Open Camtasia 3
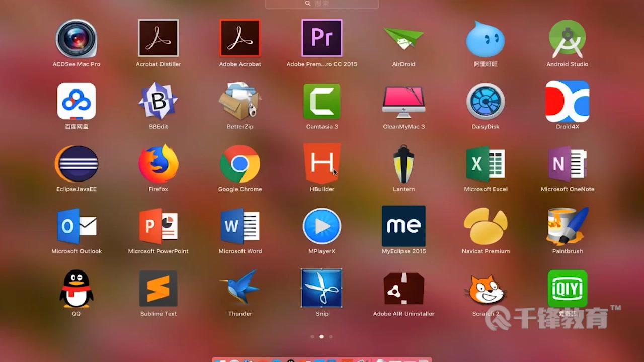This screenshot has height=362, width=644. point(322,101)
